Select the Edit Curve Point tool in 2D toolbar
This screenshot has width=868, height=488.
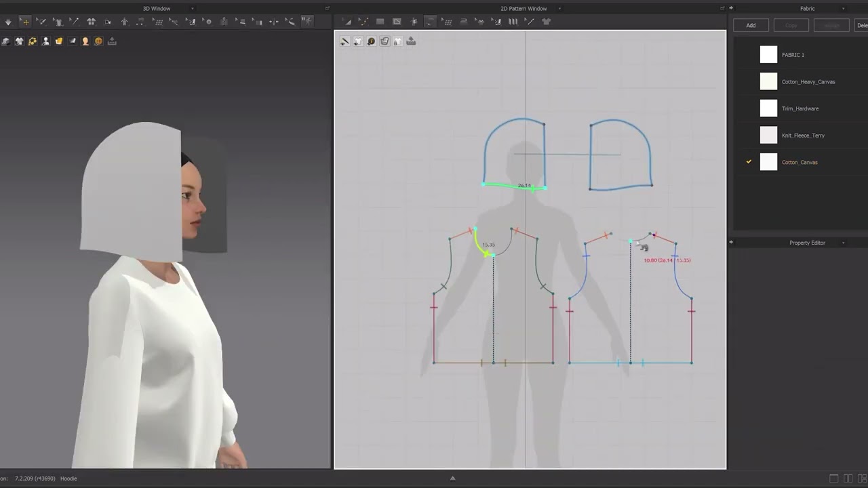(x=363, y=22)
